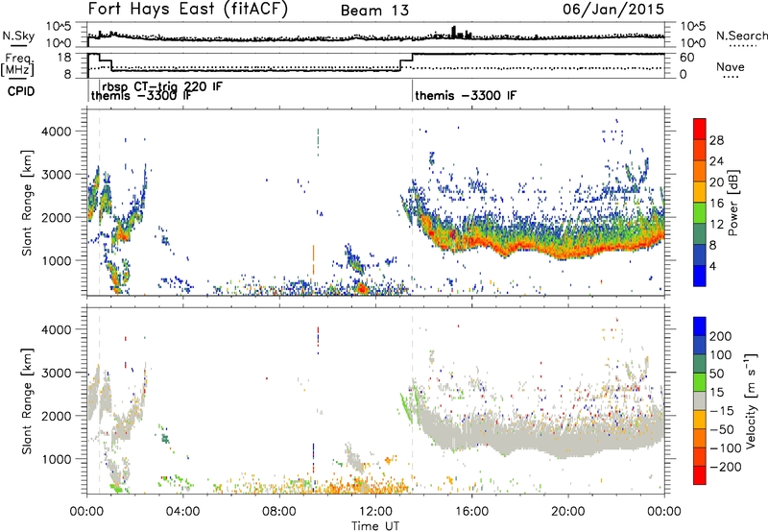
Task: Click the '60' Nave axis tick
Action: tap(687, 58)
